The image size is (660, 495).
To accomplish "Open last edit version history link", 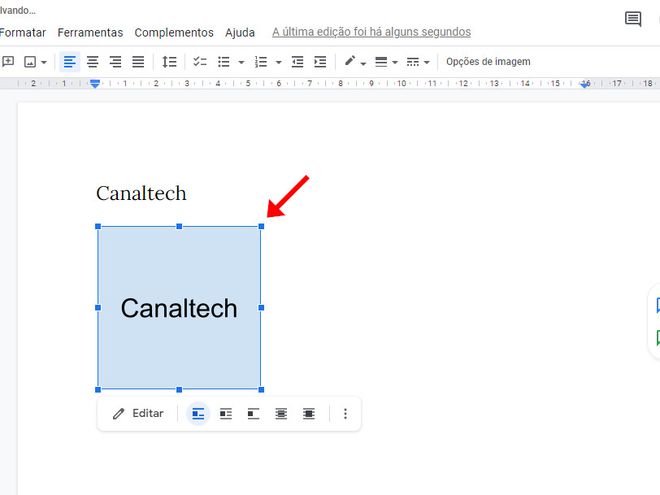I will coord(371,32).
